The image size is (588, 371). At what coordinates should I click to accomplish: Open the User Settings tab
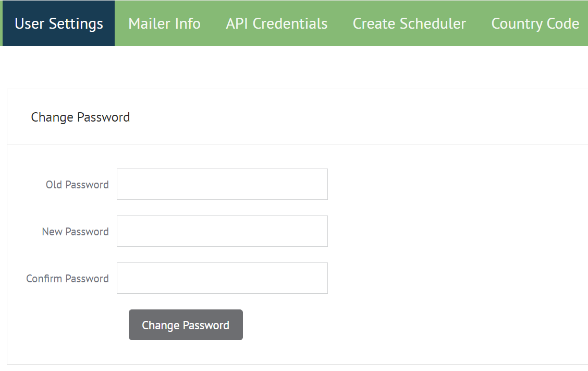(59, 23)
